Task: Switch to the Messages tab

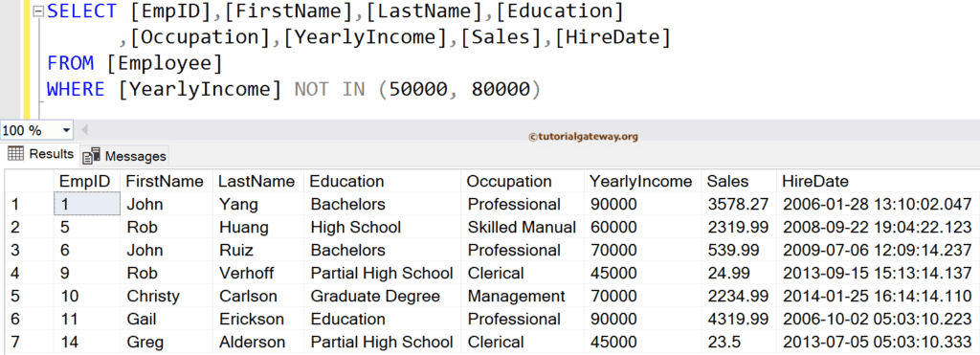Action: pos(124,156)
